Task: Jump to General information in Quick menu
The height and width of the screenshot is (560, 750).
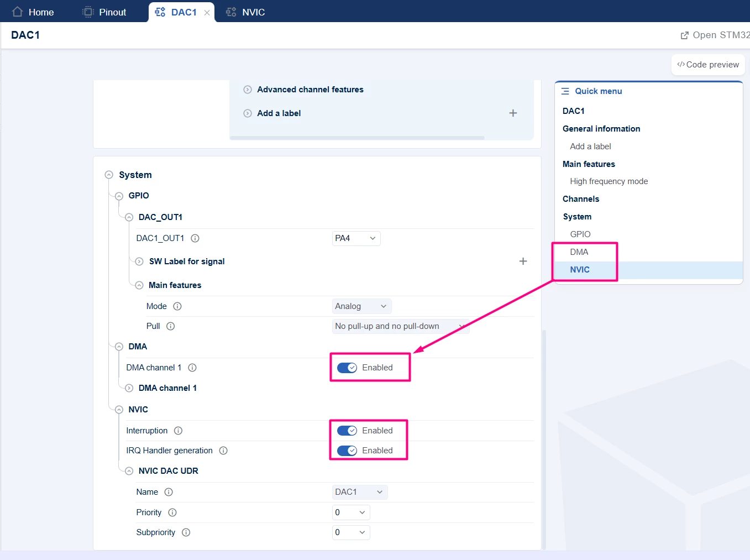Action: (x=601, y=129)
